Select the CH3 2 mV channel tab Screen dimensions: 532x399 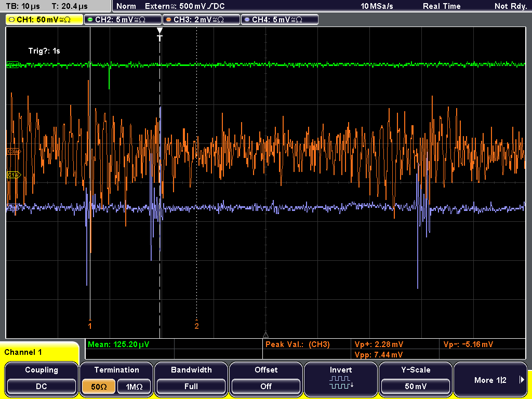201,20
